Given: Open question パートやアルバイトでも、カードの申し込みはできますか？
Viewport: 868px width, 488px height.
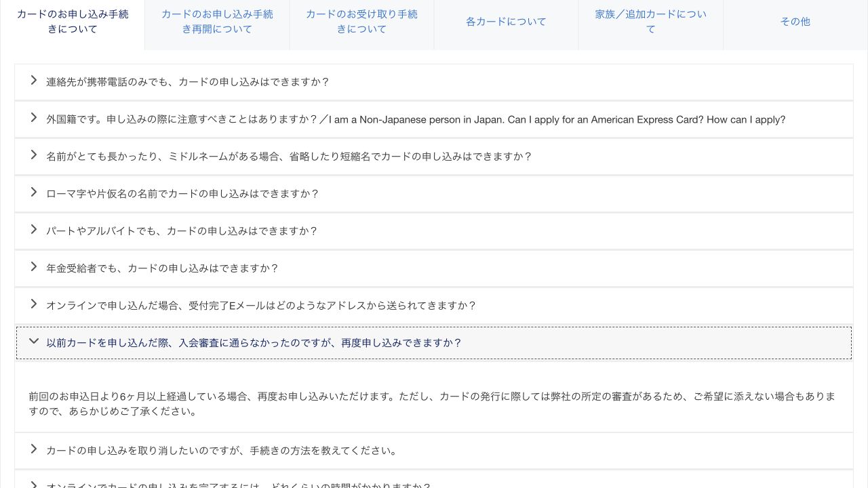Looking at the screenshot, I should [434, 231].
